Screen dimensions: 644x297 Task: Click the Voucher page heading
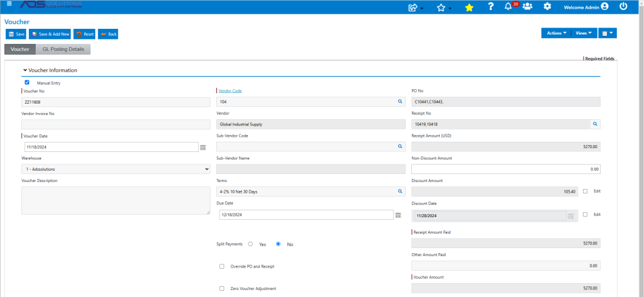tap(17, 22)
